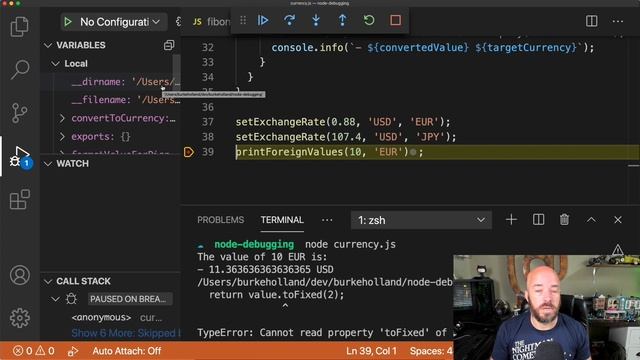640x360 pixels.
Task: Split the terminal panel
Action: tap(538, 220)
